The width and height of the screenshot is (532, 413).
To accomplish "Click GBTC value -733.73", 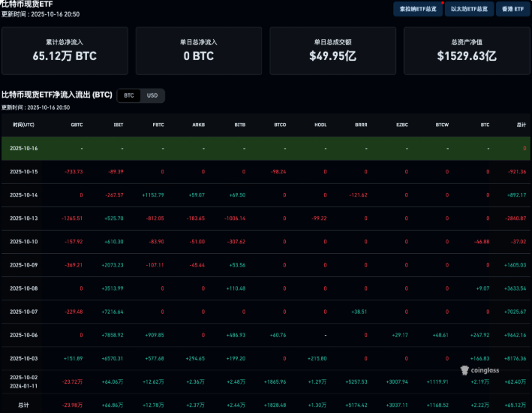I will (74, 172).
